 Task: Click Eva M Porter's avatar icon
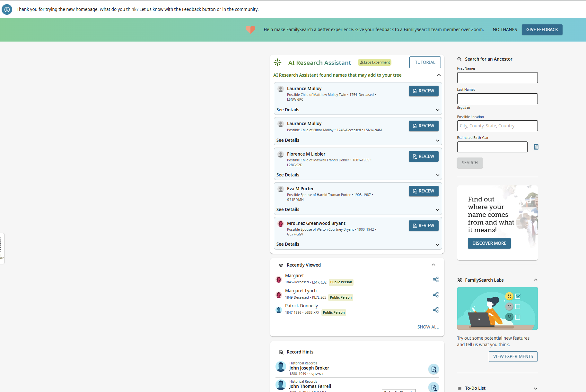281,189
